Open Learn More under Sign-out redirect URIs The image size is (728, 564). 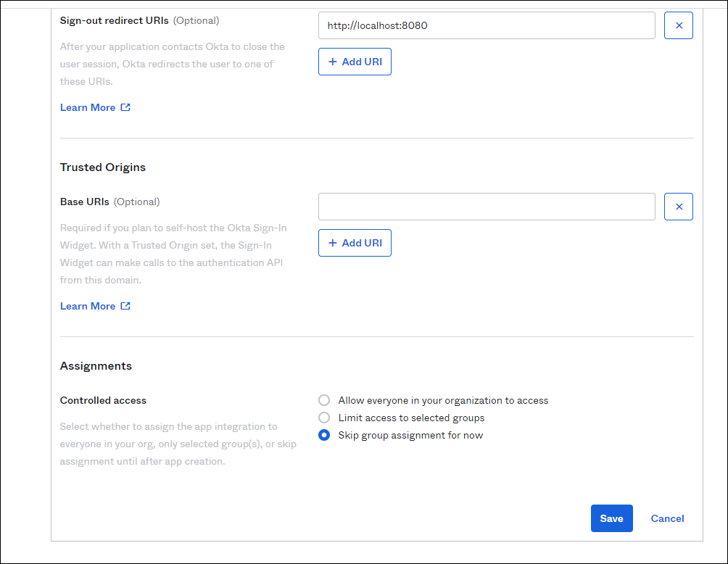pos(88,107)
